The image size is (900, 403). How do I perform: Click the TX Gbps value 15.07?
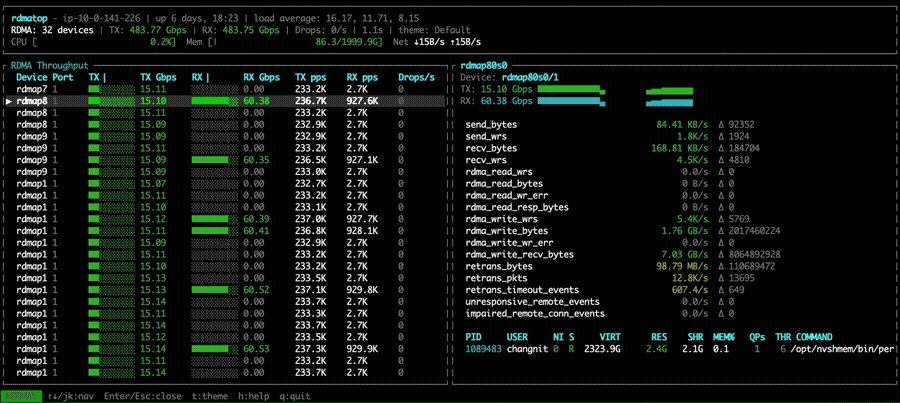click(153, 184)
